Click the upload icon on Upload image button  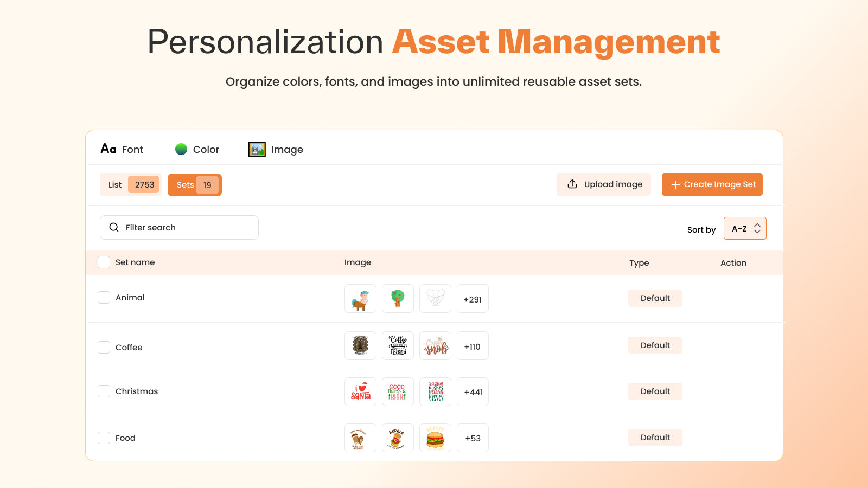click(x=572, y=184)
